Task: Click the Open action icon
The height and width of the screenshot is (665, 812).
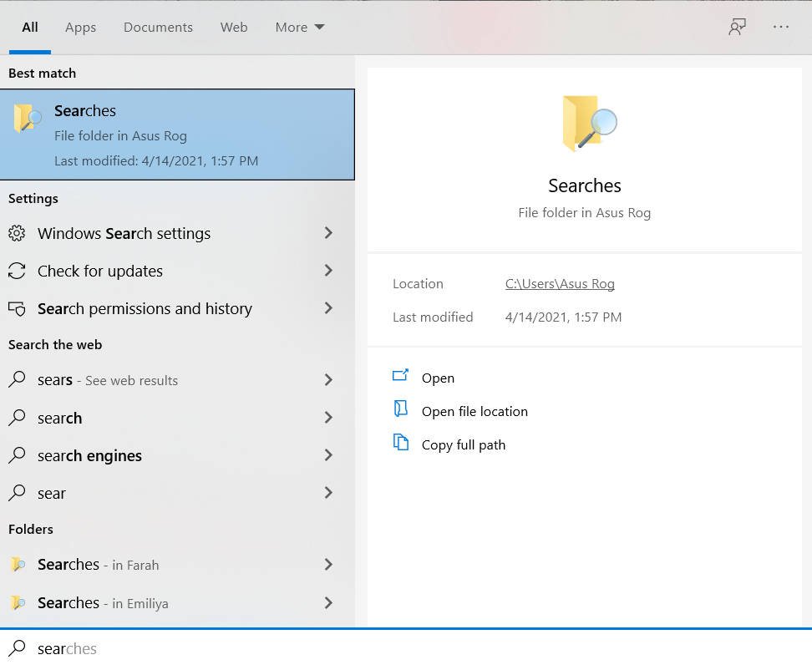Action: (400, 375)
